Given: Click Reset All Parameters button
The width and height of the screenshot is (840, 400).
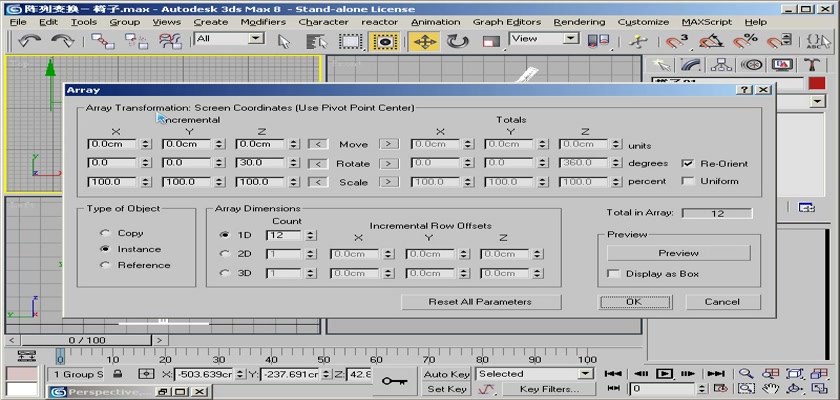Looking at the screenshot, I should coord(480,302).
